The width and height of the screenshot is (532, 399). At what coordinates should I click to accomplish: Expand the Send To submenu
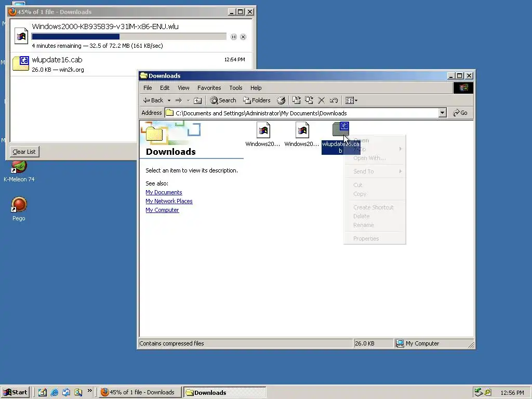coord(375,171)
